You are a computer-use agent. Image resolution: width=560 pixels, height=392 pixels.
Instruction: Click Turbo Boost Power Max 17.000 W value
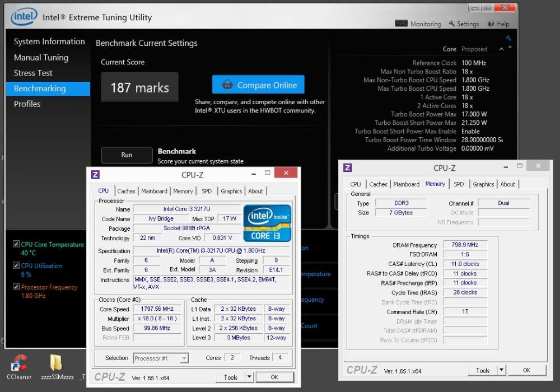coord(474,114)
